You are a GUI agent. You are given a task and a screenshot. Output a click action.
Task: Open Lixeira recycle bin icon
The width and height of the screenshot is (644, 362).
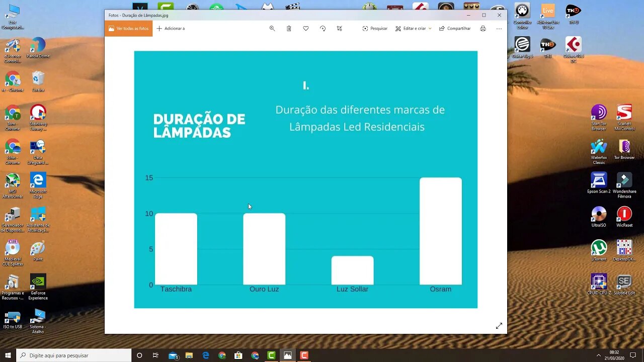(x=38, y=82)
